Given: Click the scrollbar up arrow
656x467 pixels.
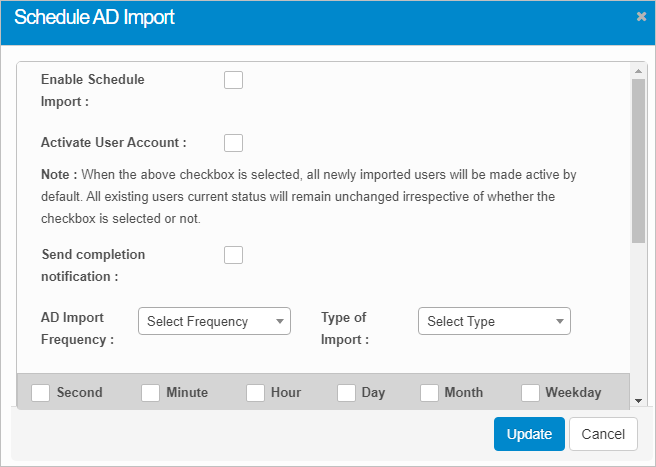Looking at the screenshot, I should click(x=639, y=71).
